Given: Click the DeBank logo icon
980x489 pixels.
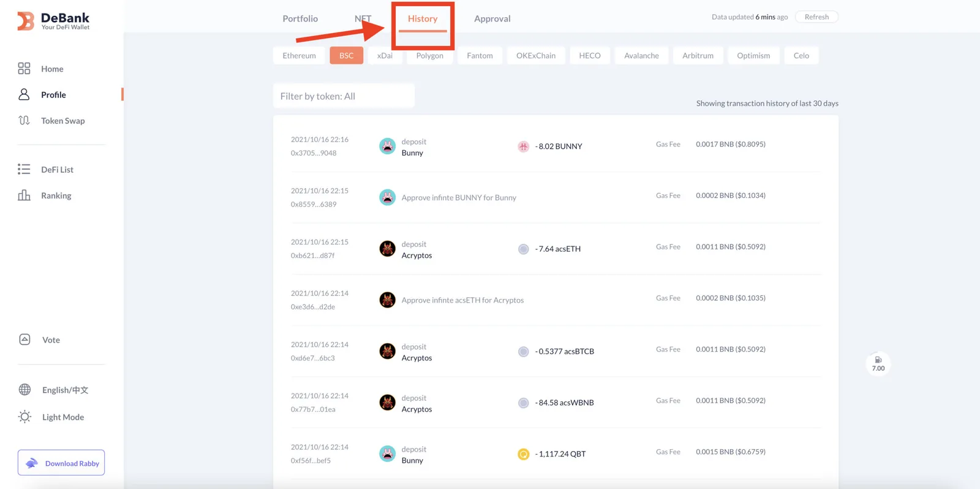Looking at the screenshot, I should pyautogui.click(x=25, y=21).
